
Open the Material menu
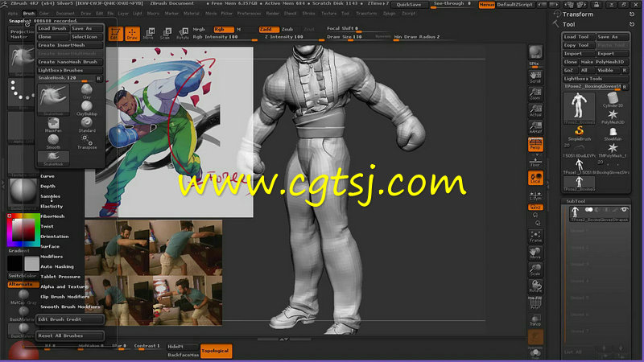coord(192,13)
